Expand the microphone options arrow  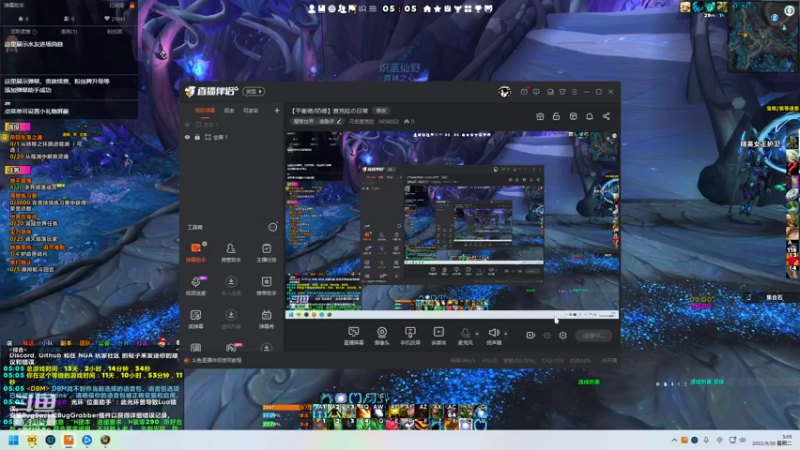coord(477,334)
